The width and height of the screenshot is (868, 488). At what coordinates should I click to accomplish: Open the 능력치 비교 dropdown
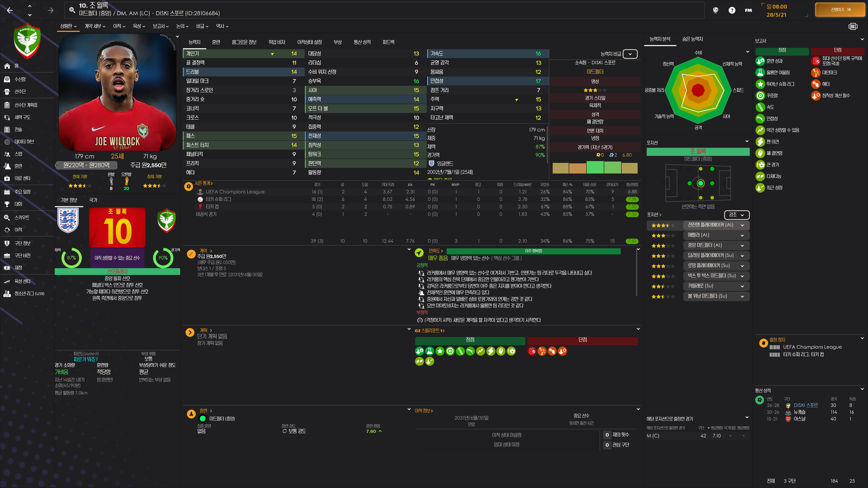point(630,54)
